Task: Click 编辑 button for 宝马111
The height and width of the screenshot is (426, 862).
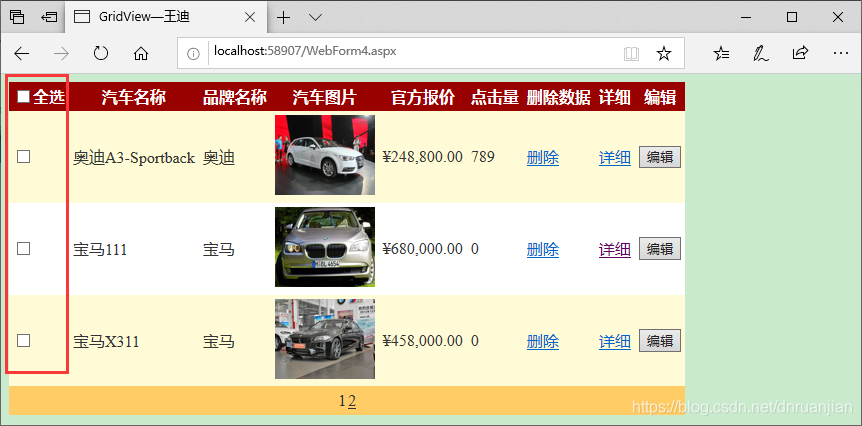Action: 660,248
